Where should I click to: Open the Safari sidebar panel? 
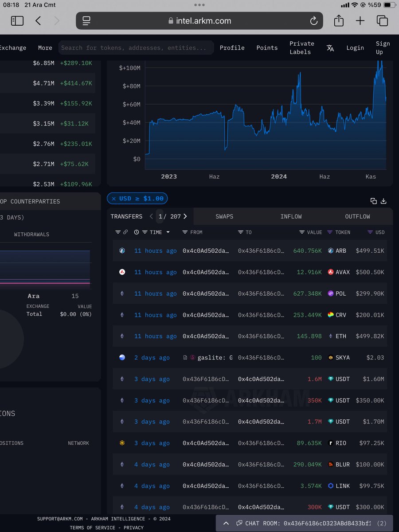pos(17,20)
